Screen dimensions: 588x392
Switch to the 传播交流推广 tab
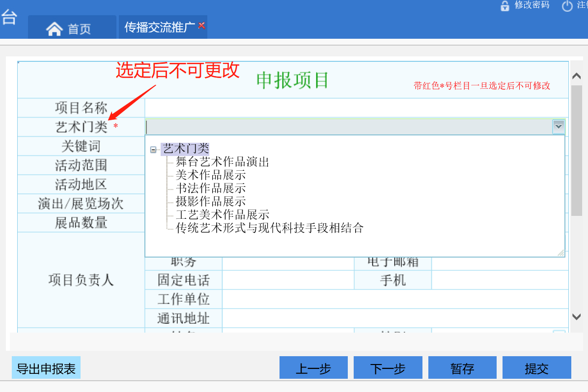tap(160, 27)
